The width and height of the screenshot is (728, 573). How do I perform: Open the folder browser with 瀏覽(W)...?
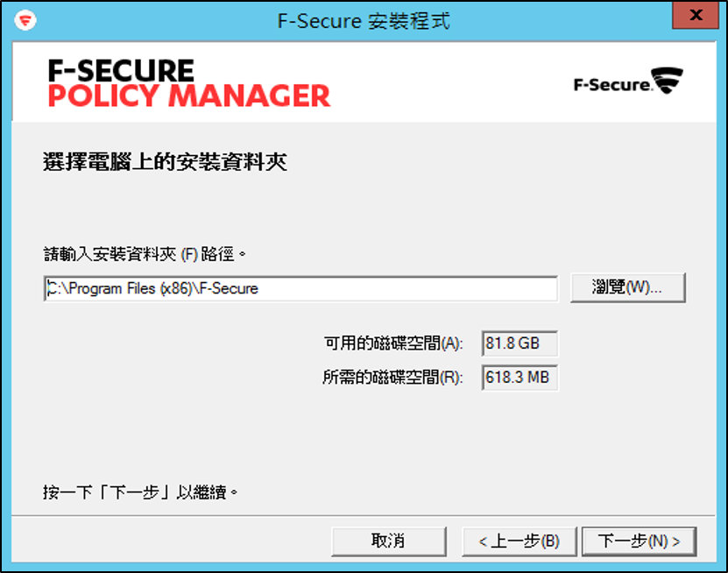(628, 287)
